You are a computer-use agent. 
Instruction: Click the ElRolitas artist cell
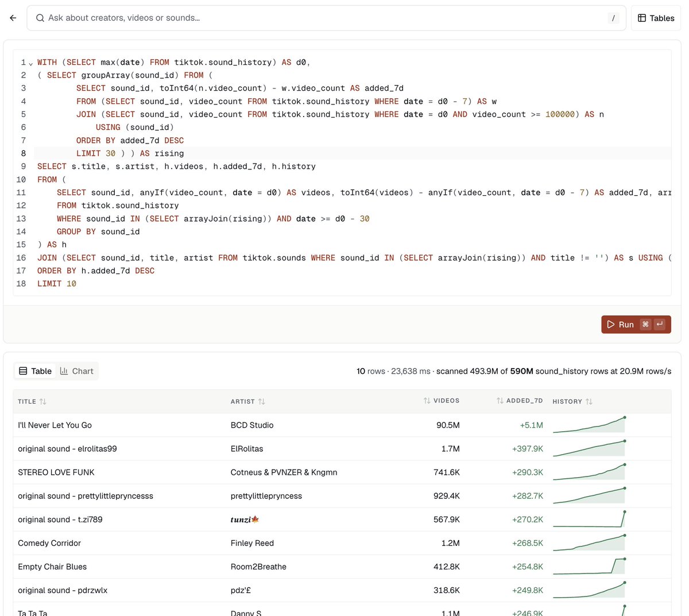[247, 448]
